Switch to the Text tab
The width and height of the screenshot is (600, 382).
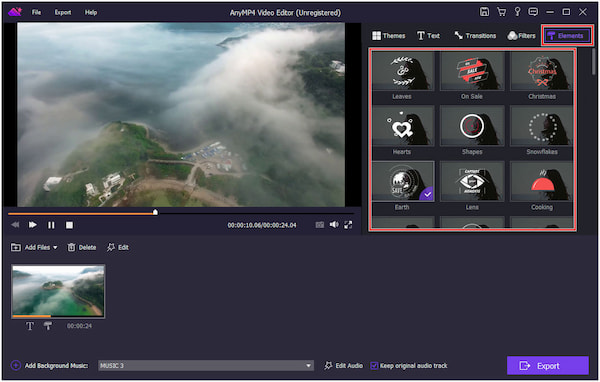click(428, 36)
